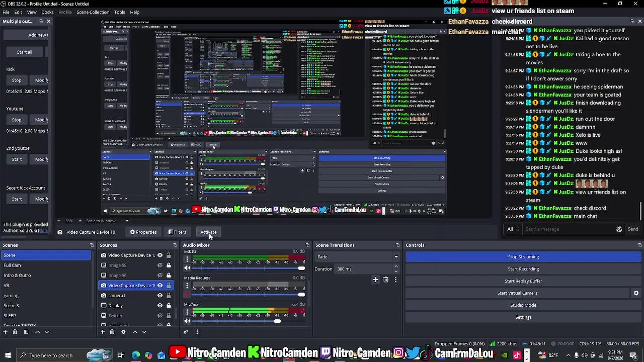Mute the Mic/Aux audio channel
Viewport: 644px width, 362px height.
(x=187, y=321)
